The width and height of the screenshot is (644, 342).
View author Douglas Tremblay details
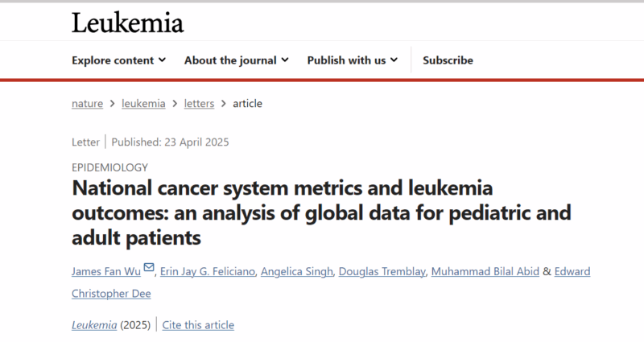click(382, 271)
